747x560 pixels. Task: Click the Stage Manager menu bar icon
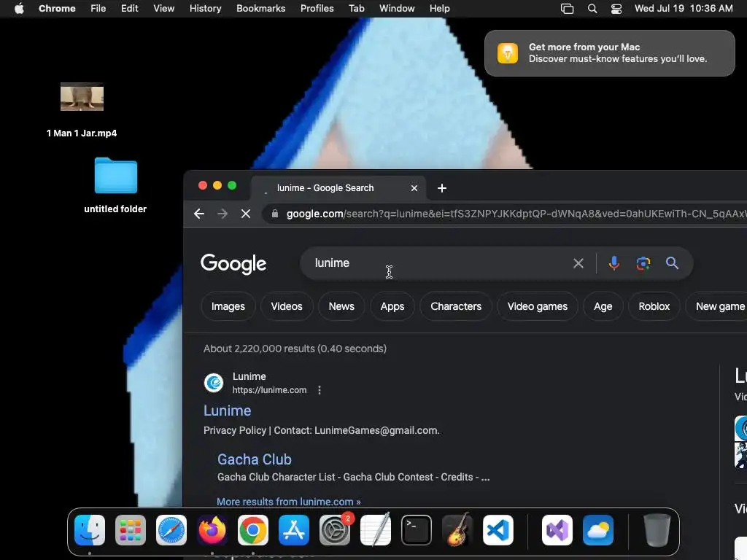pyautogui.click(x=567, y=9)
